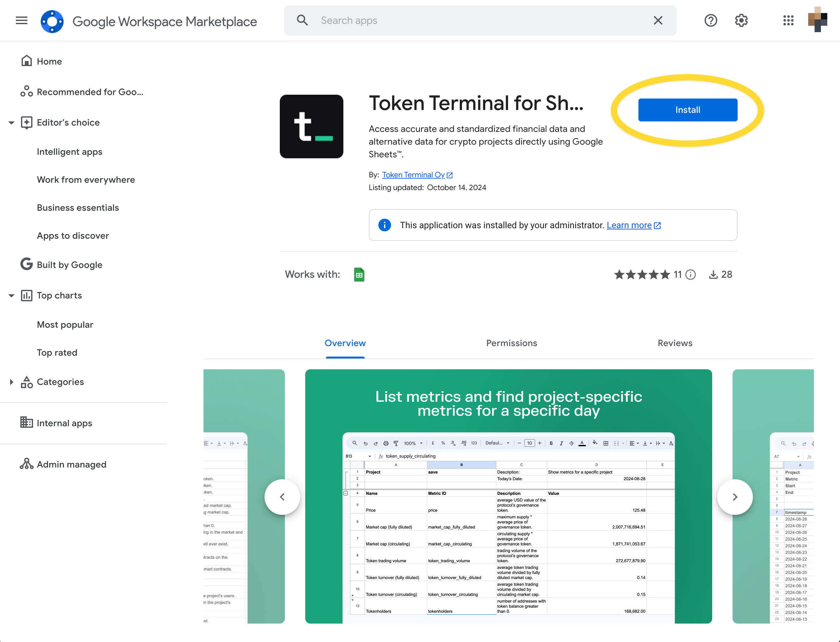
Task: Click the Built by Google G icon
Action: point(26,264)
